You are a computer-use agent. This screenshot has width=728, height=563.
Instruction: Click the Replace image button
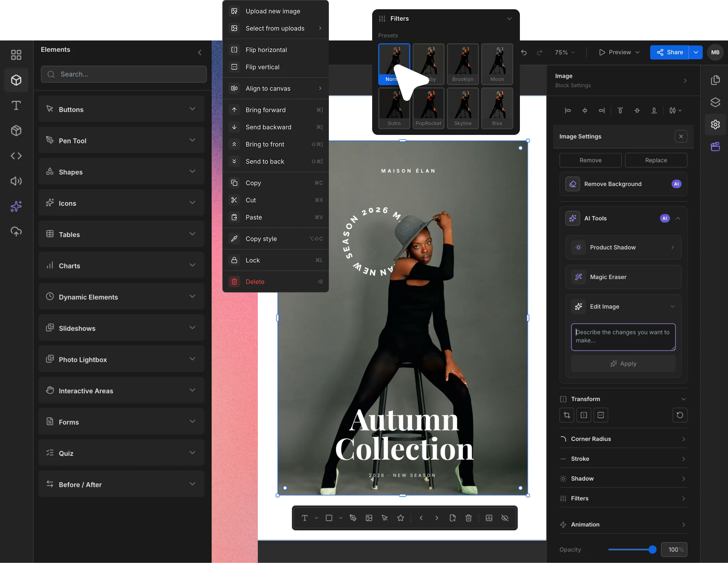pos(656,160)
